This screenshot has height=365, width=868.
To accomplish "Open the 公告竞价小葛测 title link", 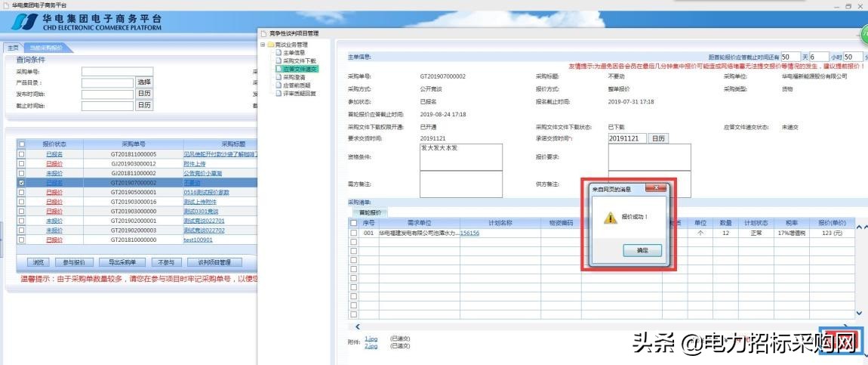I will pos(202,173).
